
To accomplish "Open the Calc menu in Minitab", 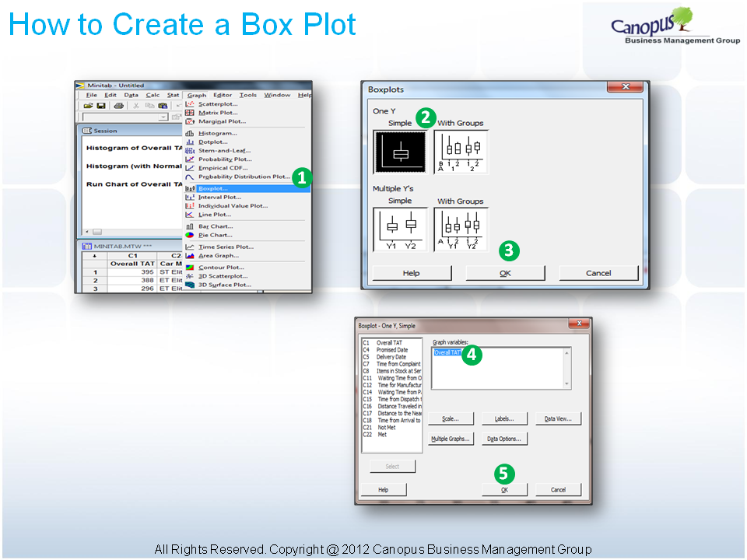I will pos(153,95).
